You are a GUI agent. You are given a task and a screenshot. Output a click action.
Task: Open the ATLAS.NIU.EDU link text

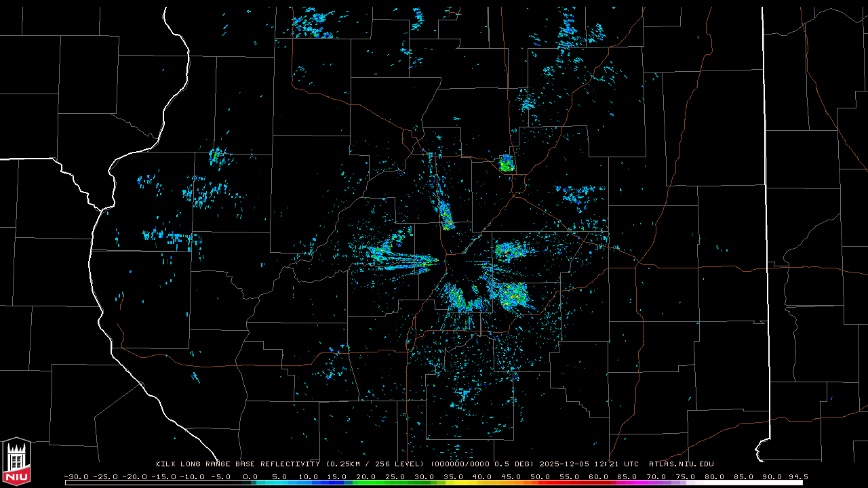coord(681,464)
